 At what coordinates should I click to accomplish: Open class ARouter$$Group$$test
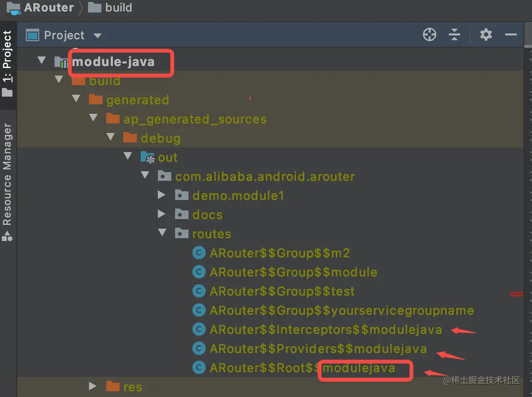(x=282, y=291)
